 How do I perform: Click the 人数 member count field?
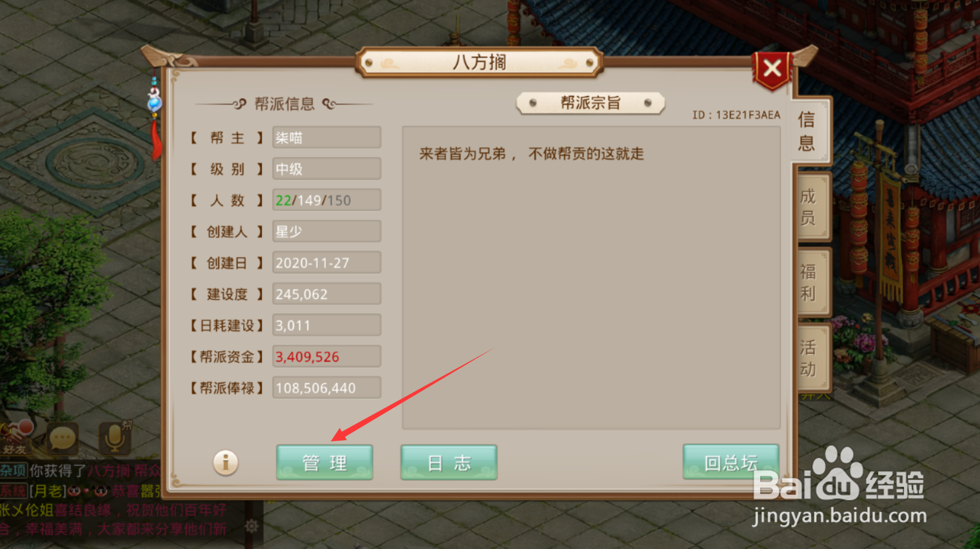[327, 200]
